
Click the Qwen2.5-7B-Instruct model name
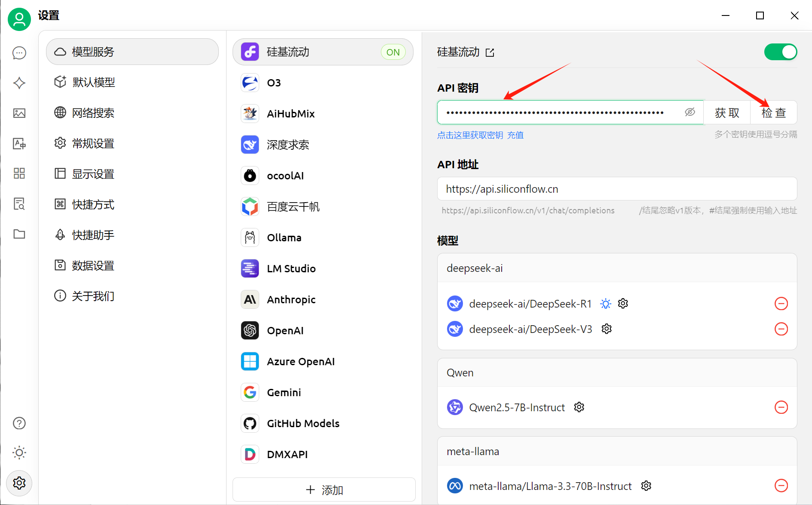click(517, 407)
